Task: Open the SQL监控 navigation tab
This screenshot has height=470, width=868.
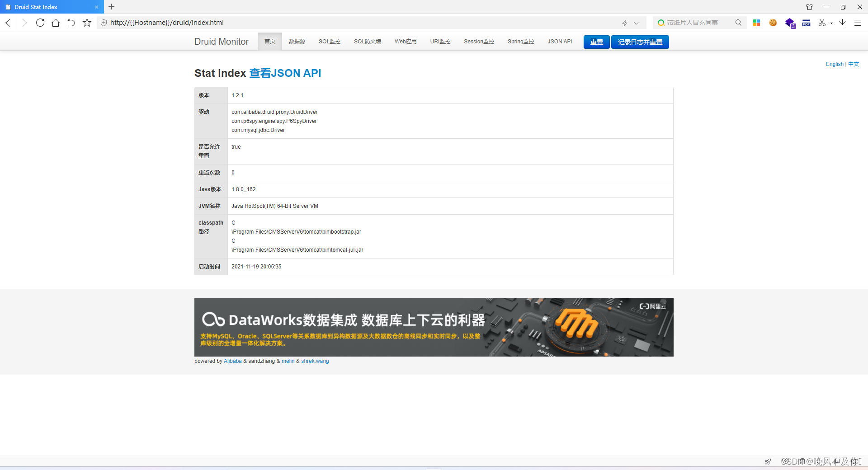Action: point(330,42)
